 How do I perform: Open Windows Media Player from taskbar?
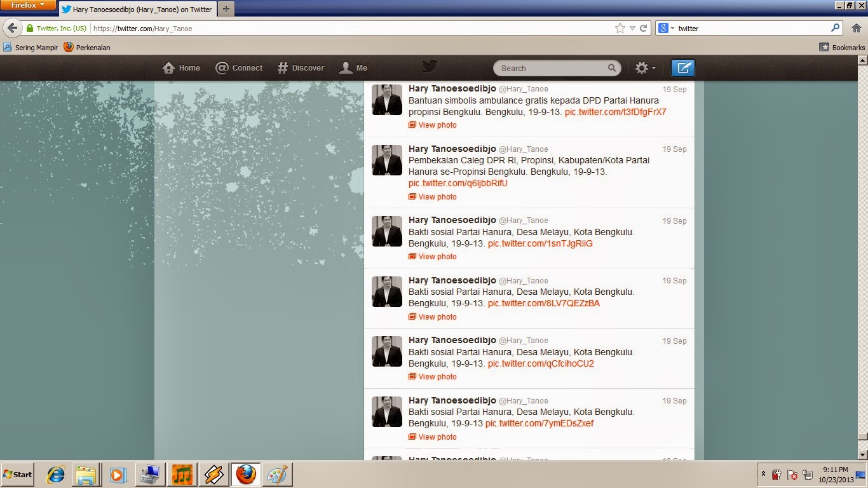click(118, 475)
